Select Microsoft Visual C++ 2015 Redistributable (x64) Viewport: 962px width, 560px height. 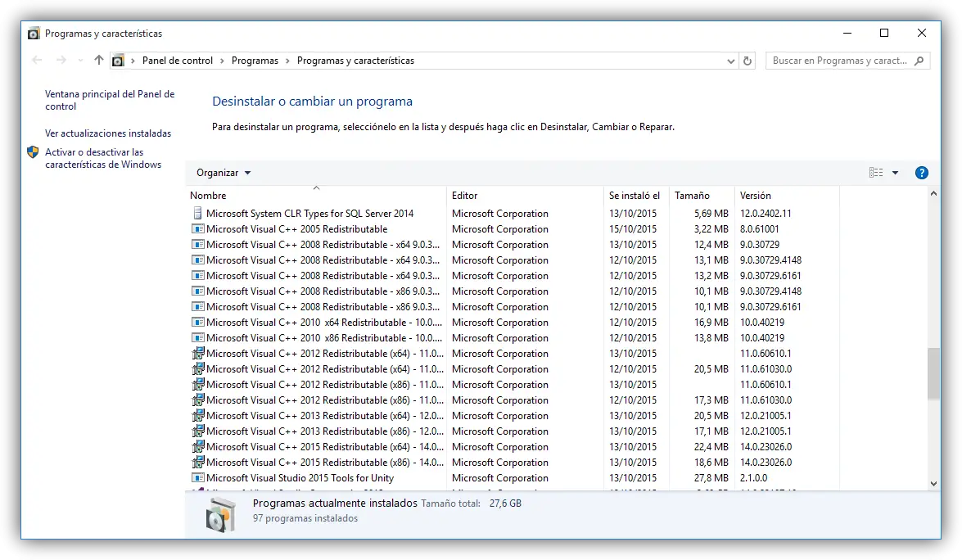click(x=513, y=447)
